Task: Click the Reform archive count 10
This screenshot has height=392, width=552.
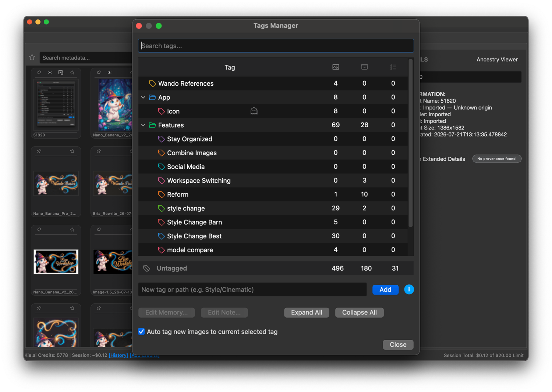Action: coord(364,195)
